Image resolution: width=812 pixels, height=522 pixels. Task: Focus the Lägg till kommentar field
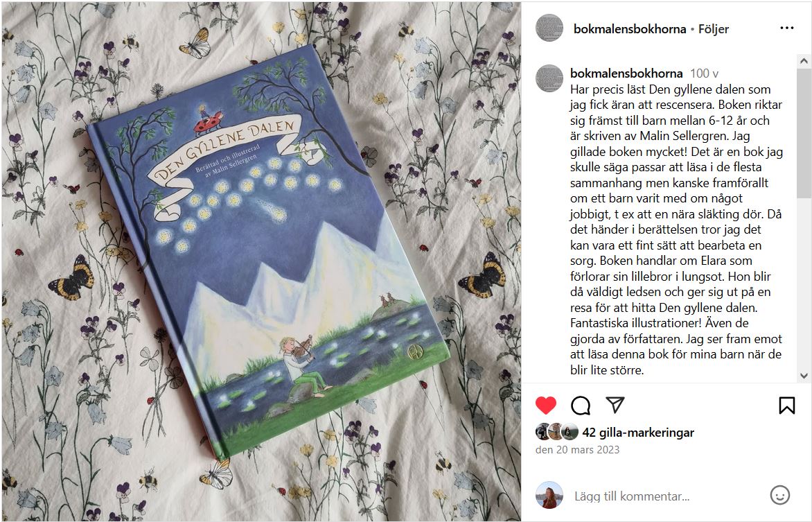pos(668,496)
